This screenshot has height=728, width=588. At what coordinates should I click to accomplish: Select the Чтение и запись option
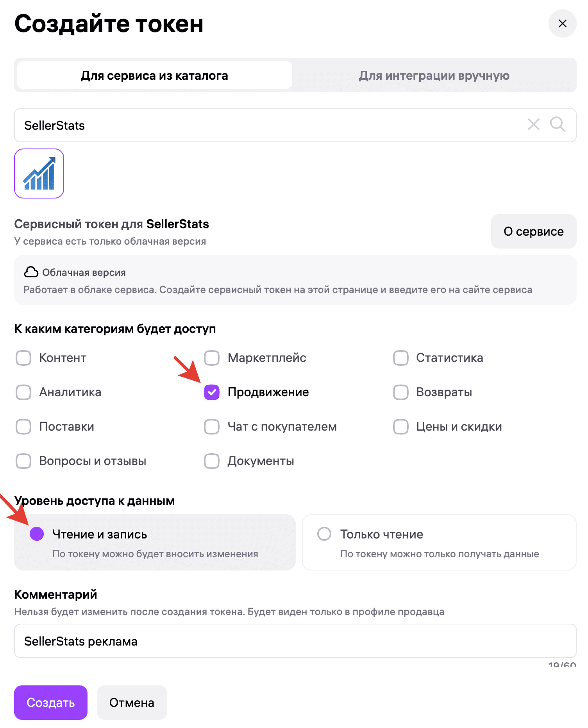pos(37,534)
